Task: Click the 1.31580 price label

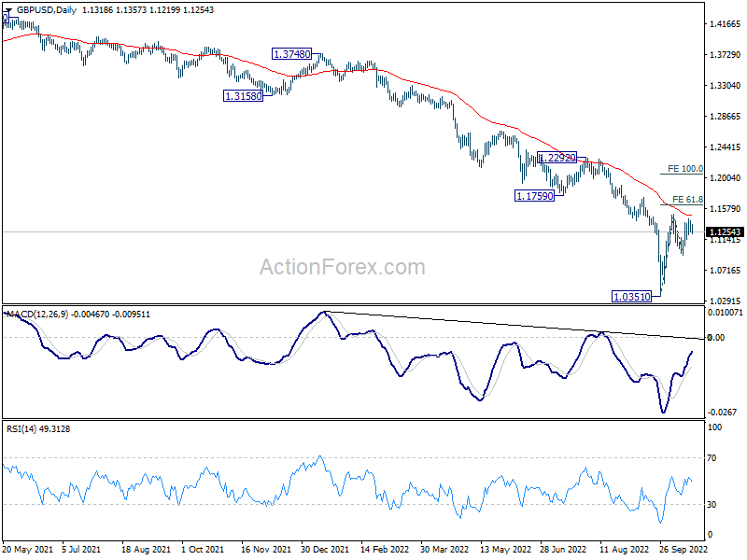Action: (x=243, y=96)
